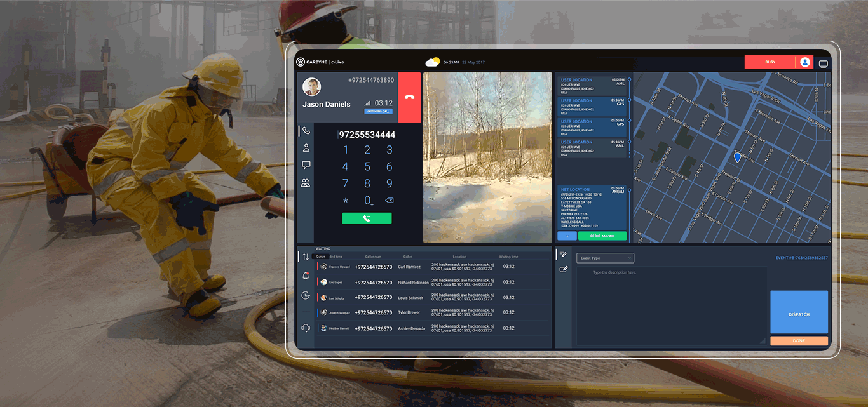Image resolution: width=868 pixels, height=407 pixels.
Task: Click the blue DISPATCH button
Action: [x=799, y=312]
